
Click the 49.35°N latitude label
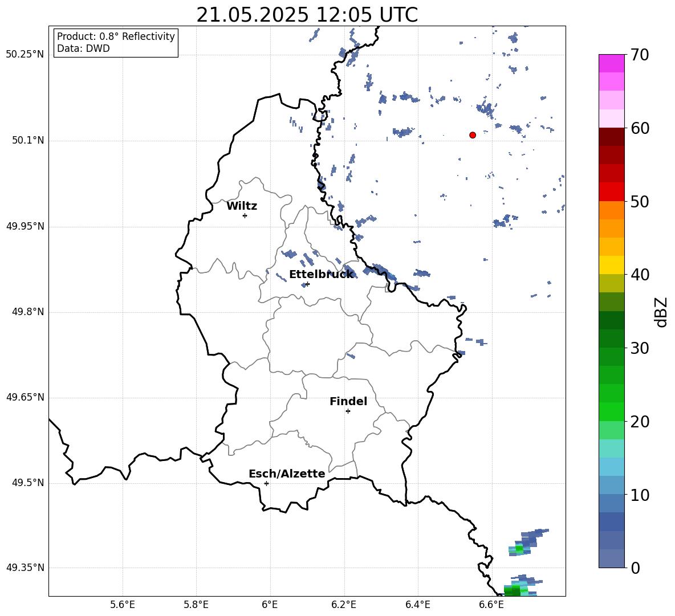click(x=25, y=568)
